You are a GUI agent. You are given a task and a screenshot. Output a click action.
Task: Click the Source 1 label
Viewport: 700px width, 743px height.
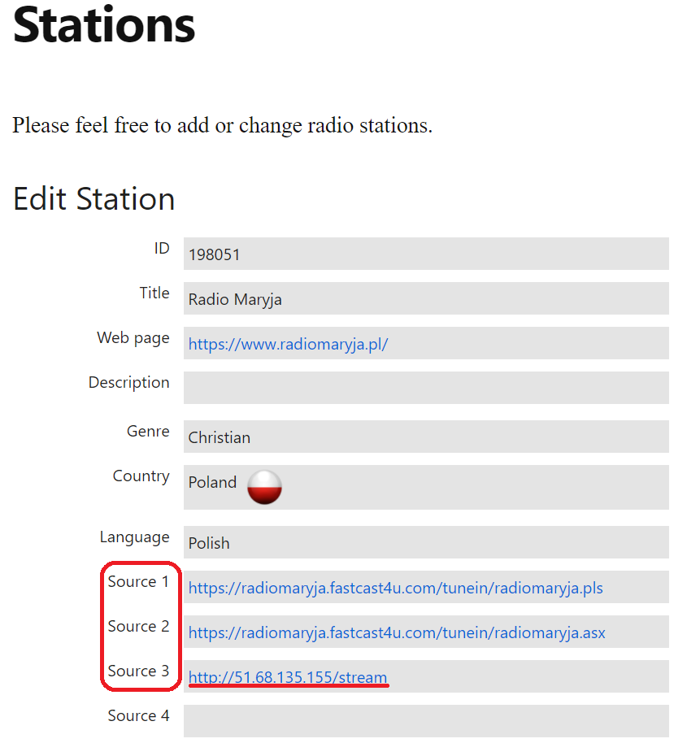click(138, 581)
